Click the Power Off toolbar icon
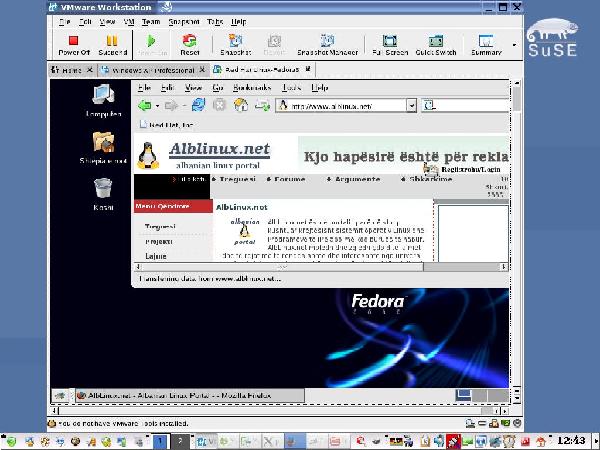 [x=73, y=45]
